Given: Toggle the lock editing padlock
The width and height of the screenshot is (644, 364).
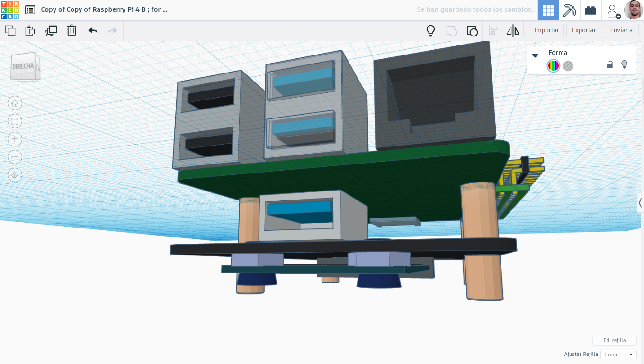Looking at the screenshot, I should click(610, 64).
